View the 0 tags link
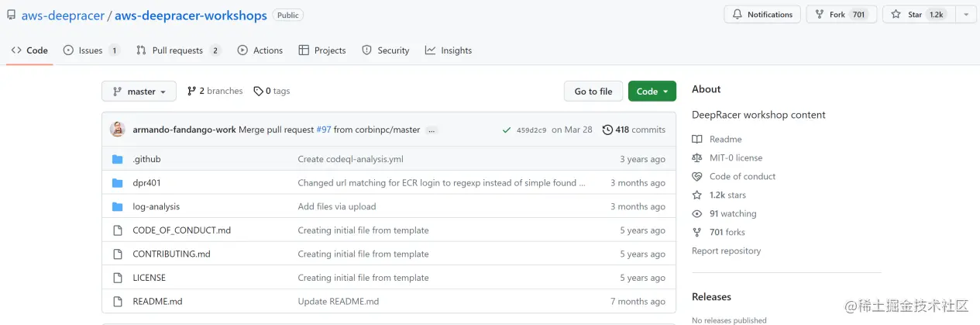This screenshot has width=980, height=325. pos(272,91)
